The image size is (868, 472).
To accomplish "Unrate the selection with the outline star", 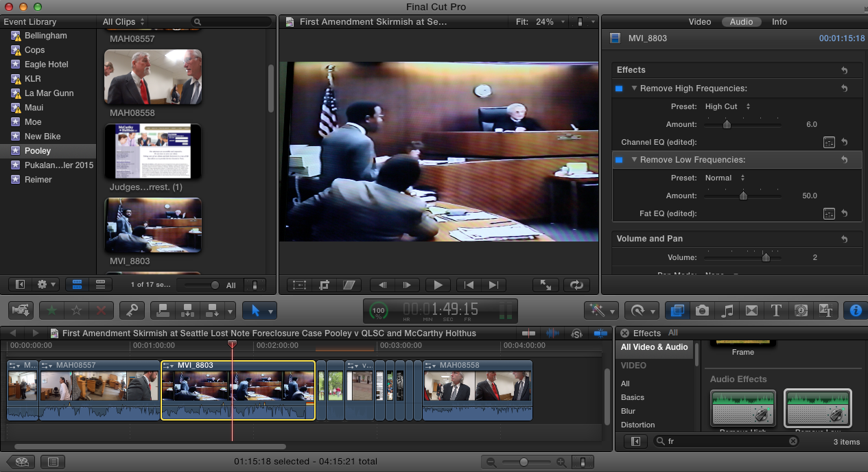I will click(x=77, y=310).
